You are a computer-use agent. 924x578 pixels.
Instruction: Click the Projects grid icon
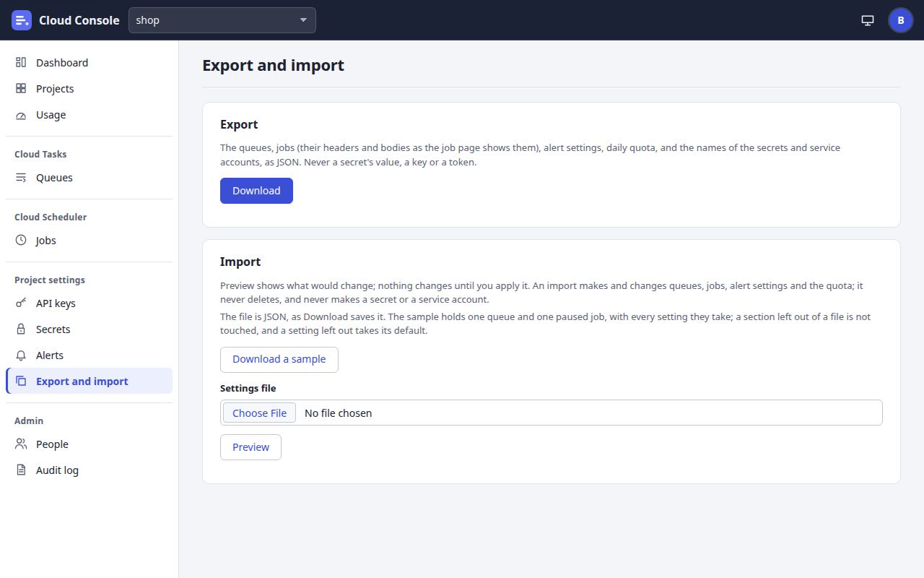click(x=21, y=89)
